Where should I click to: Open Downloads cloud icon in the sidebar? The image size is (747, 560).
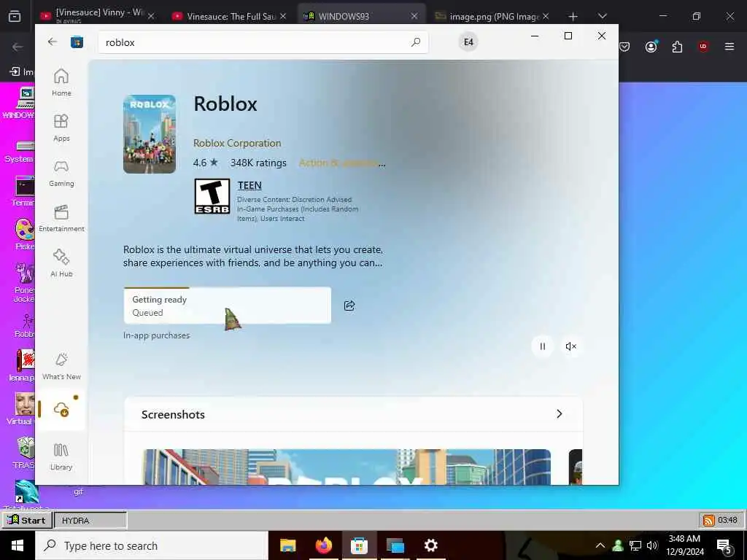[61, 409]
